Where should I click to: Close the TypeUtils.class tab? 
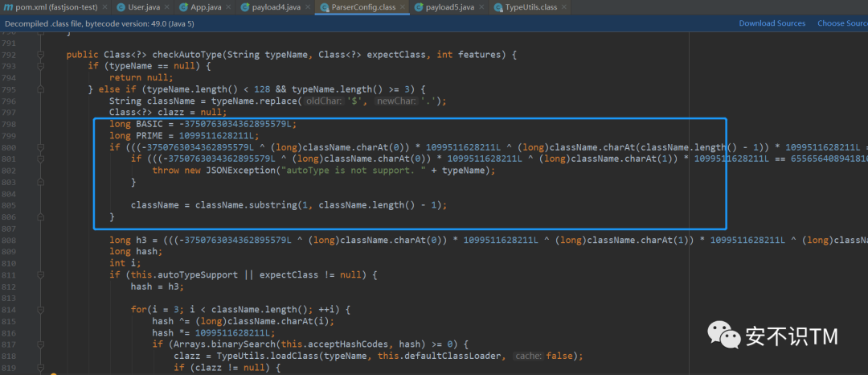click(565, 8)
